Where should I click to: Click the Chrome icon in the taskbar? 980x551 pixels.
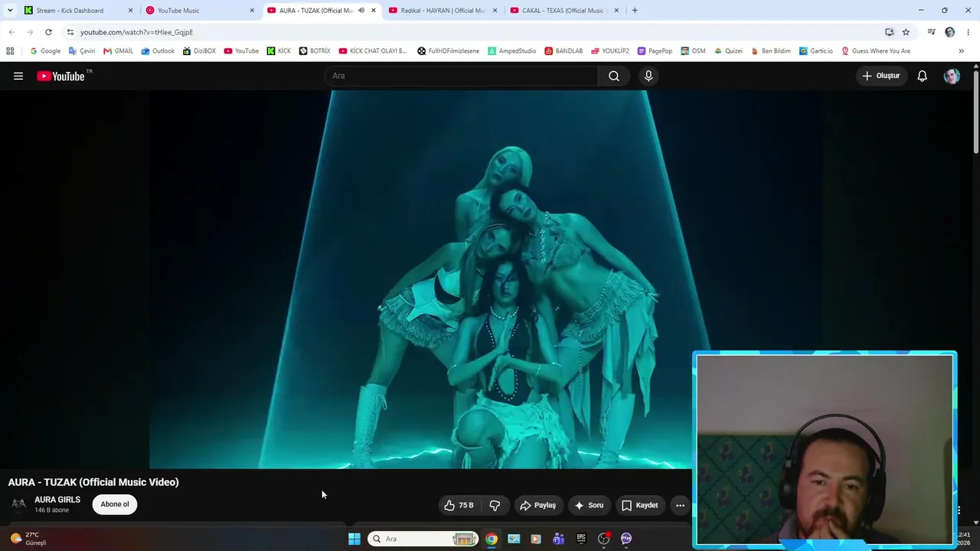[492, 539]
